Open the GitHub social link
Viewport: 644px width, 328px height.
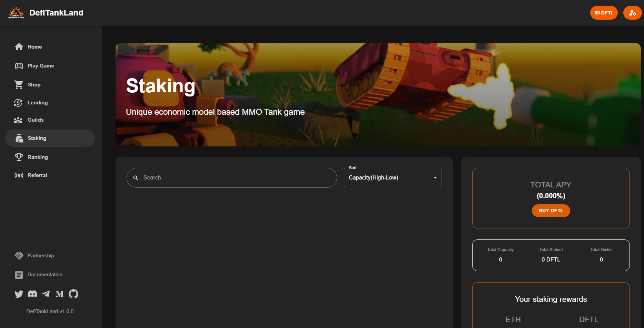pos(73,294)
